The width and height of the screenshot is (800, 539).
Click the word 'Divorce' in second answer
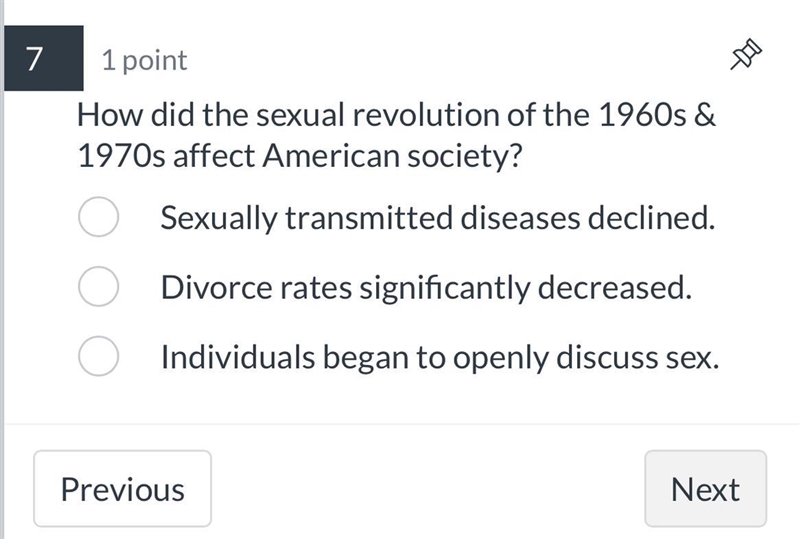pos(216,287)
